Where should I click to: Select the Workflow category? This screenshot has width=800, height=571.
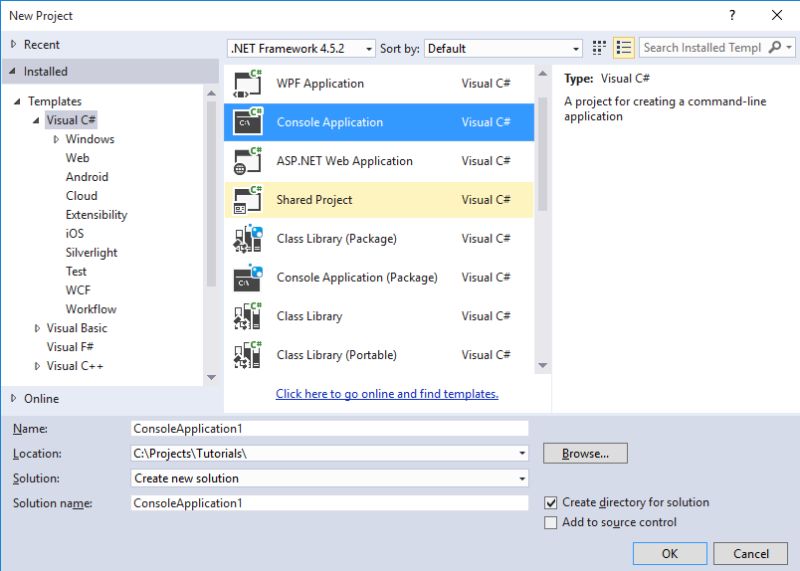91,309
